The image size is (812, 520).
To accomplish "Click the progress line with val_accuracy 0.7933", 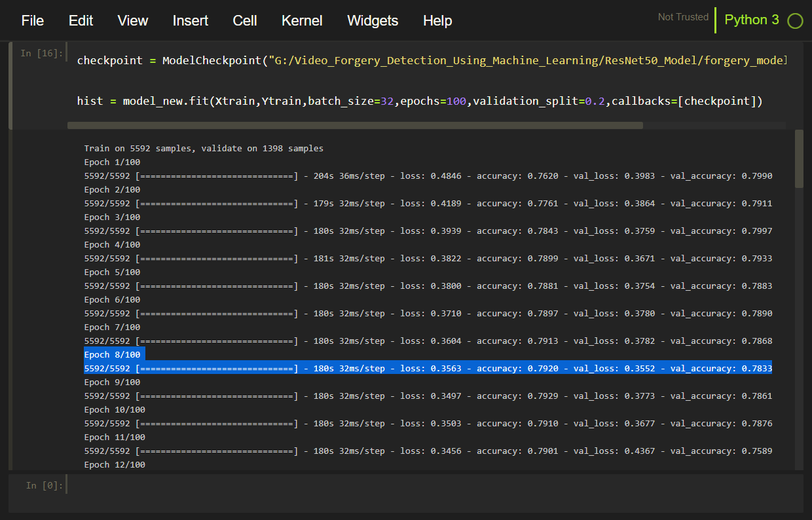I will 428,259.
